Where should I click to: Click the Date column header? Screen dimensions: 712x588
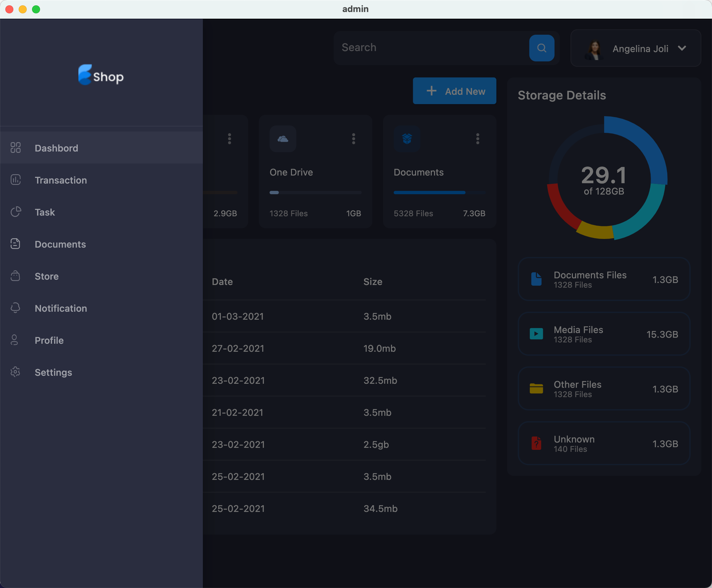[x=222, y=281]
